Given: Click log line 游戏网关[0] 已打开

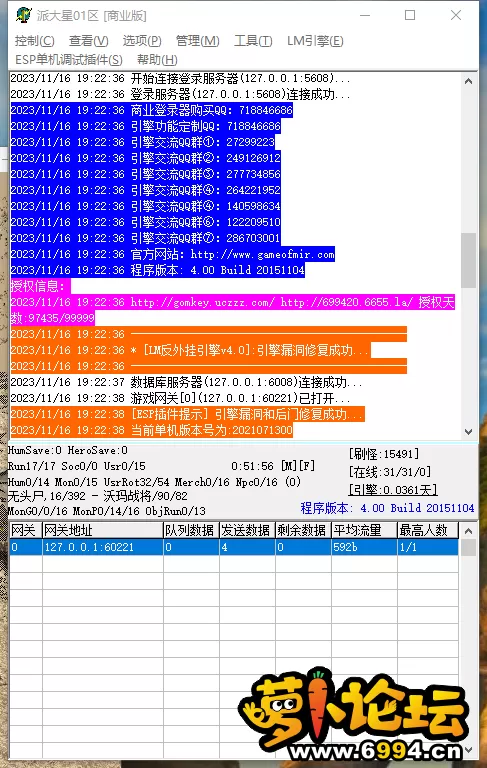Looking at the screenshot, I should pos(180,398).
